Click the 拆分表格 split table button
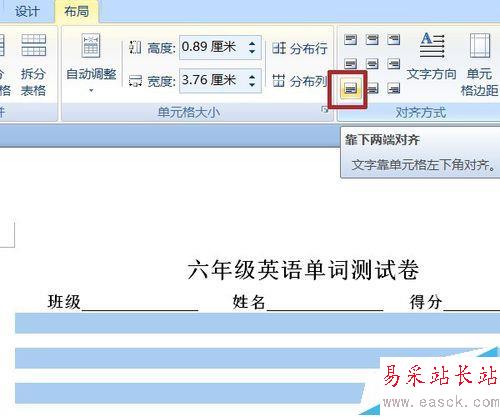 tap(33, 64)
